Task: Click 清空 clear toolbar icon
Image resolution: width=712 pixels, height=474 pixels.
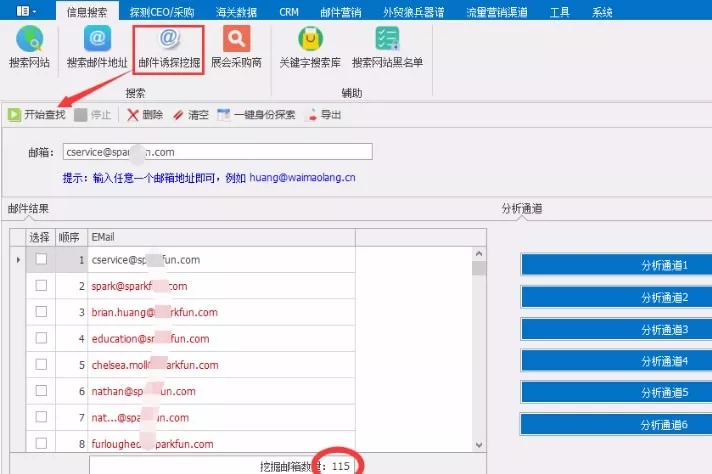Action: 190,114
